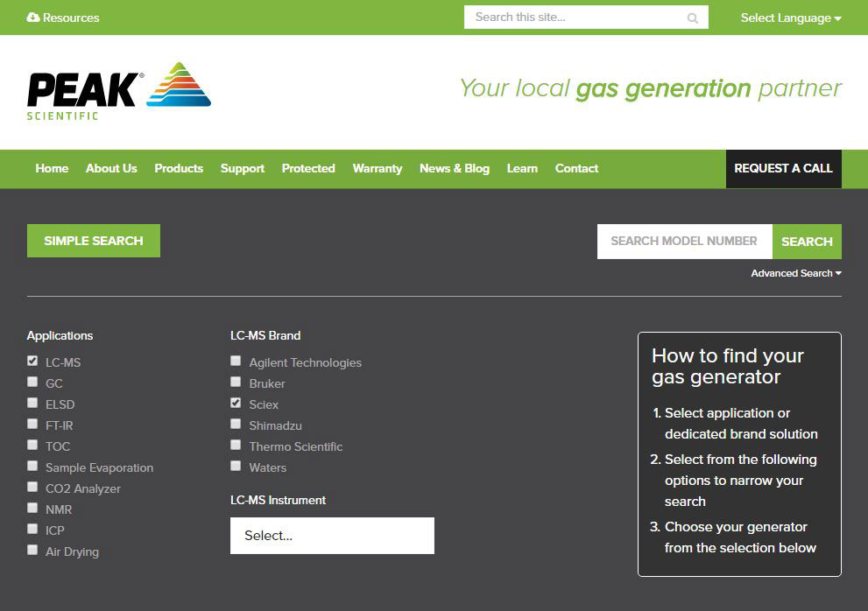Tick the Bruker brand checkbox

[236, 382]
